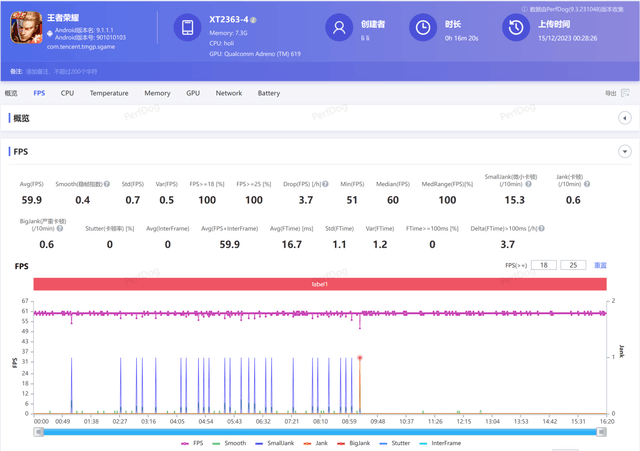Click the FPS threshold field showing 18

545,265
